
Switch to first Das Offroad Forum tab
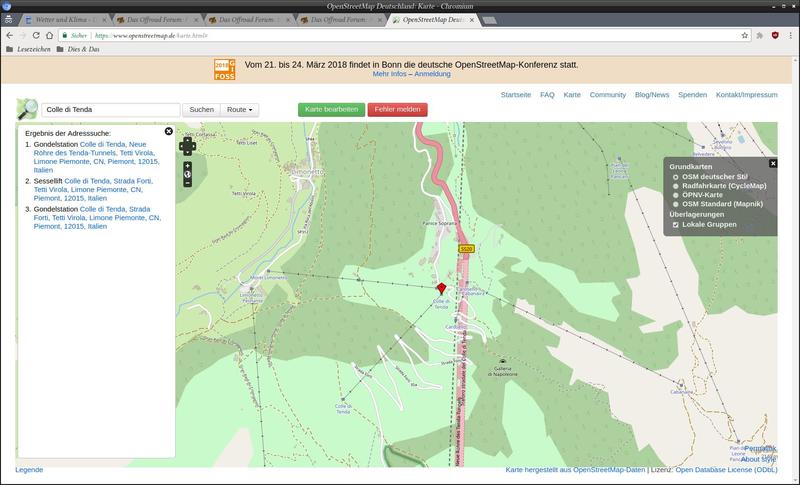(157, 20)
